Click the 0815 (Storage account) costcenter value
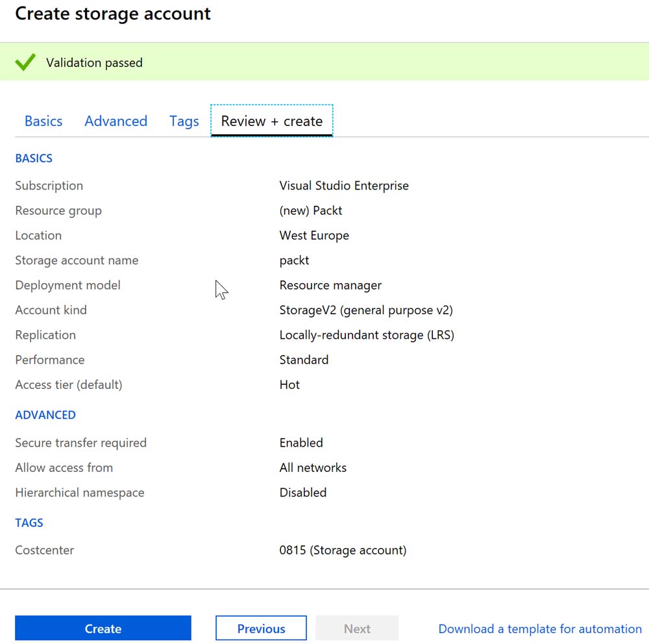 pos(343,551)
